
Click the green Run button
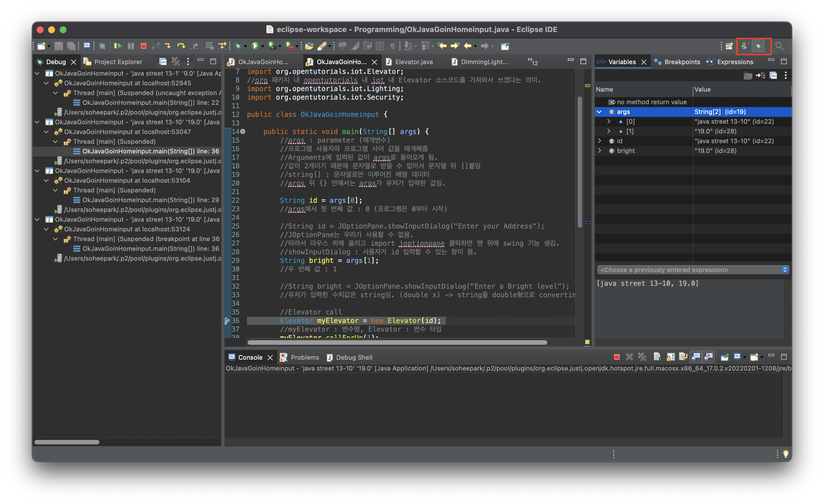point(255,46)
